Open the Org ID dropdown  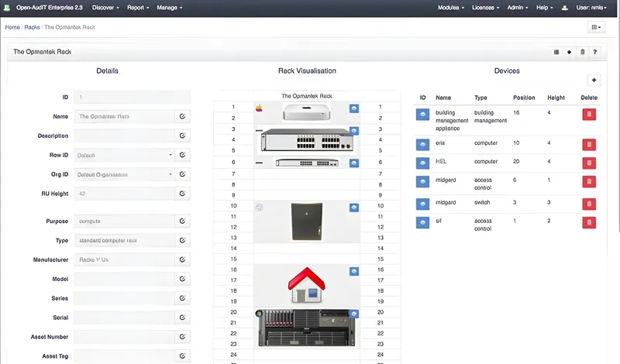[124, 174]
